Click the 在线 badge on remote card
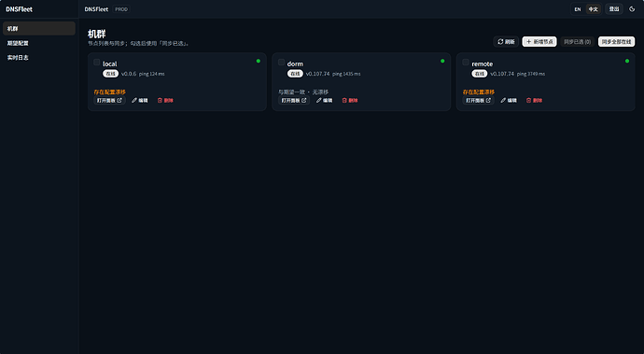 click(480, 74)
